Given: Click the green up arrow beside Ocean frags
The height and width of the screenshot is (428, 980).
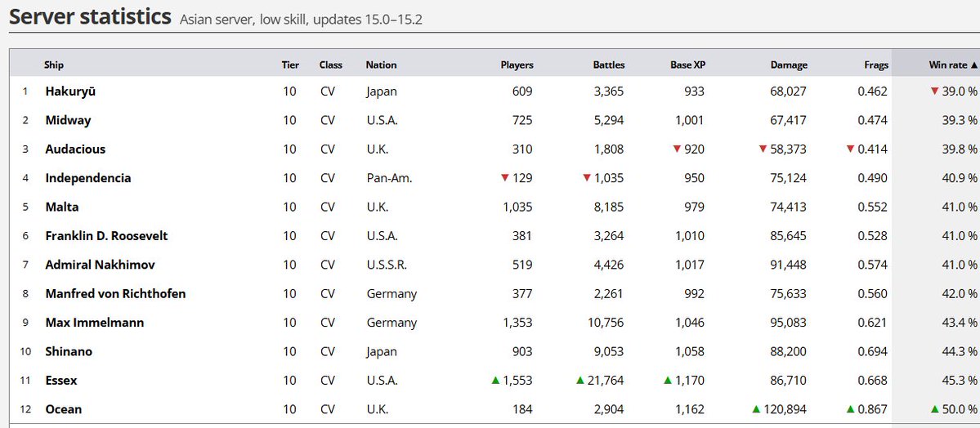Looking at the screenshot, I should coord(850,409).
